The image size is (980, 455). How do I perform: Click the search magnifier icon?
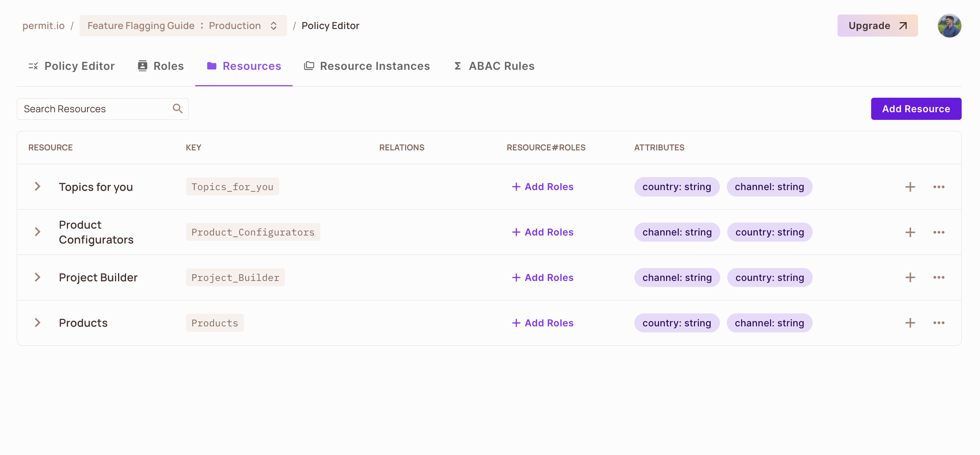[177, 108]
